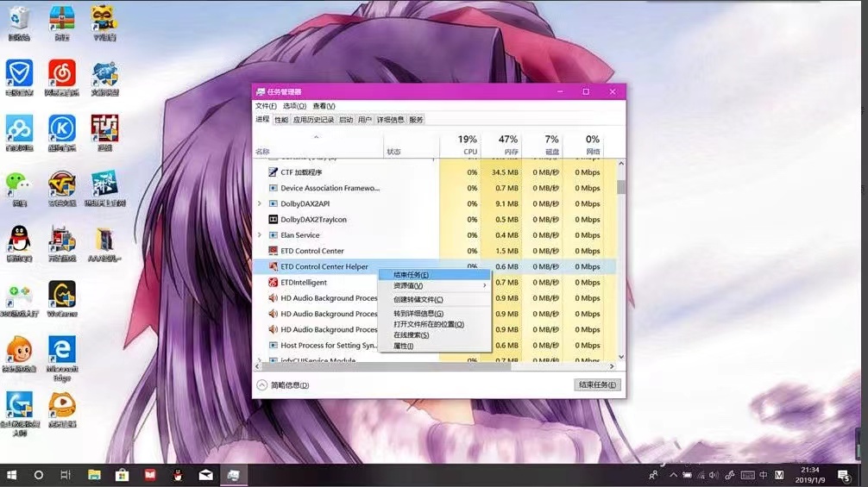The width and height of the screenshot is (868, 487).
Task: Switch to the 用户 tab
Action: click(364, 120)
